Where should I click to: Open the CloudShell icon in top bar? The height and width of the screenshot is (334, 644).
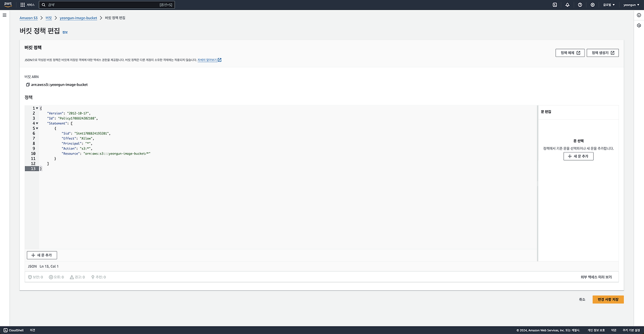point(554,5)
